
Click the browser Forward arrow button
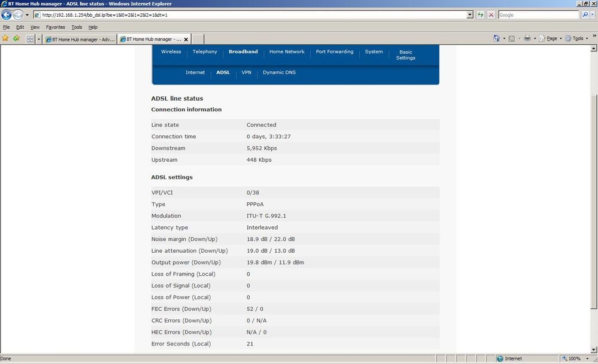(x=18, y=15)
